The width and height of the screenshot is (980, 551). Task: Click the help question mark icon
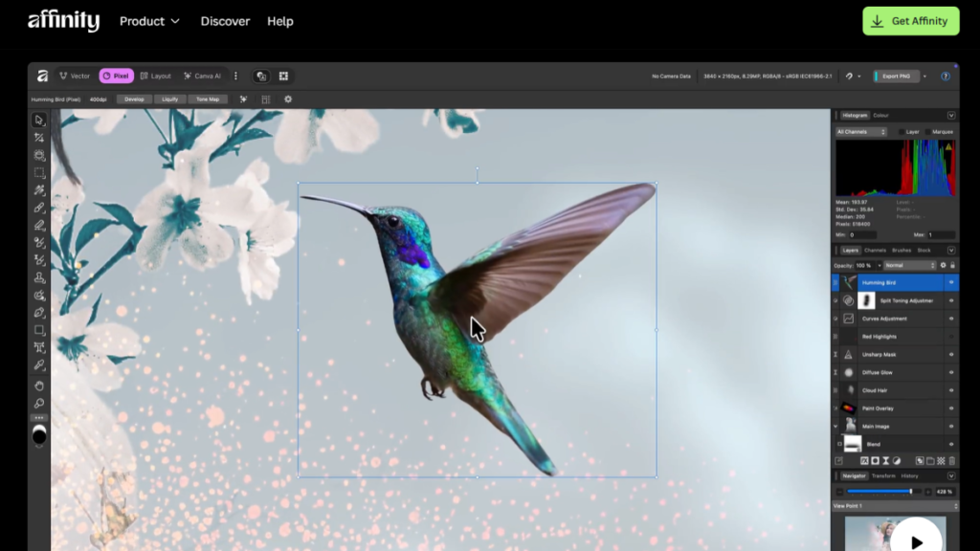pos(946,77)
